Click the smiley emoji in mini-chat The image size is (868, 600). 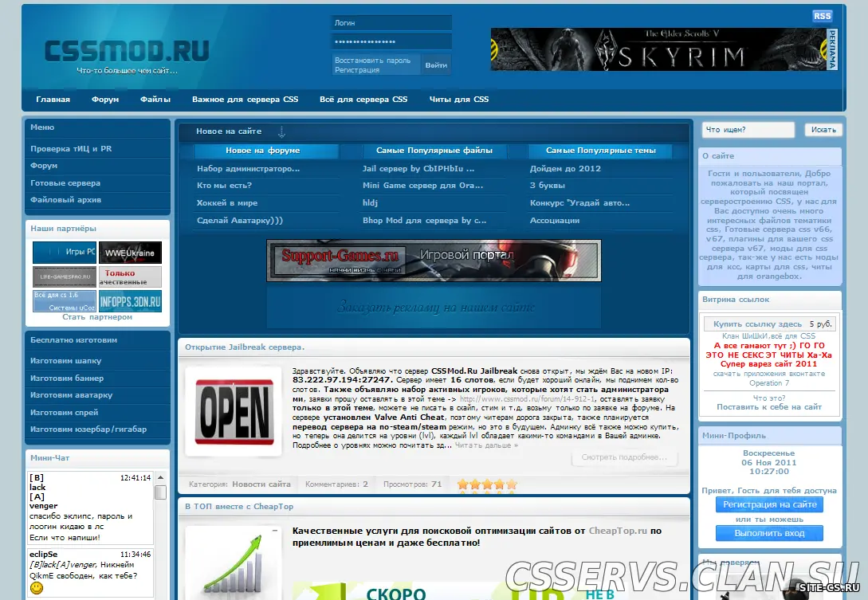click(37, 588)
